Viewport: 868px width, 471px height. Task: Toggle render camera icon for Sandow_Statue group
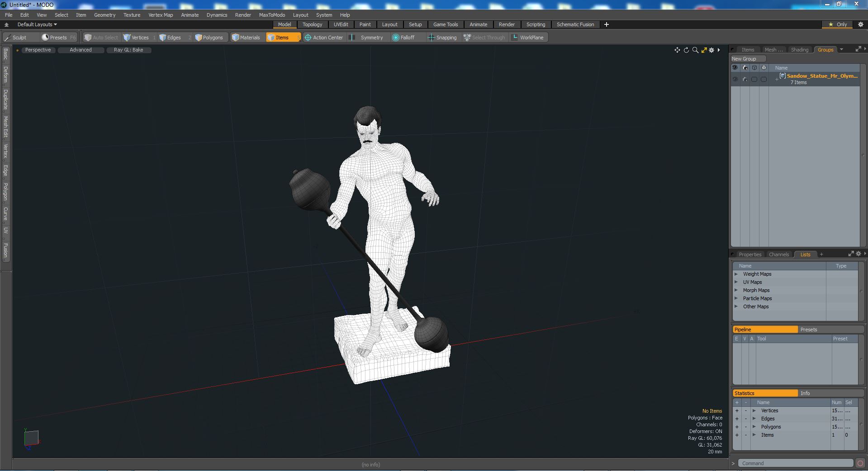click(745, 79)
